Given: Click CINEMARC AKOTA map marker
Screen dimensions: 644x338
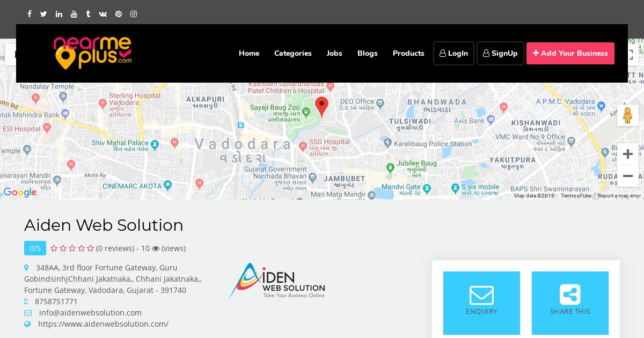Looking at the screenshot, I should (168, 186).
